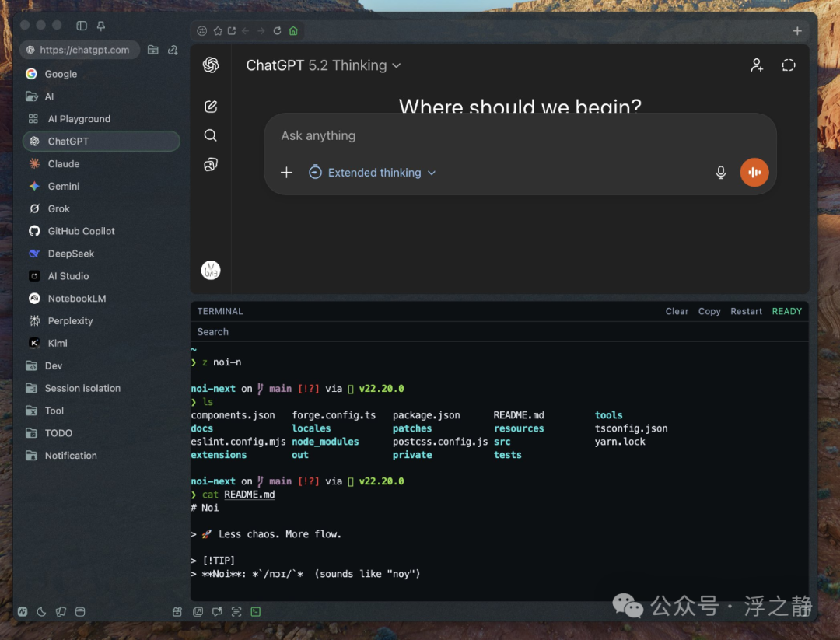Open Claude from the sidebar
The width and height of the screenshot is (840, 640).
[100, 164]
